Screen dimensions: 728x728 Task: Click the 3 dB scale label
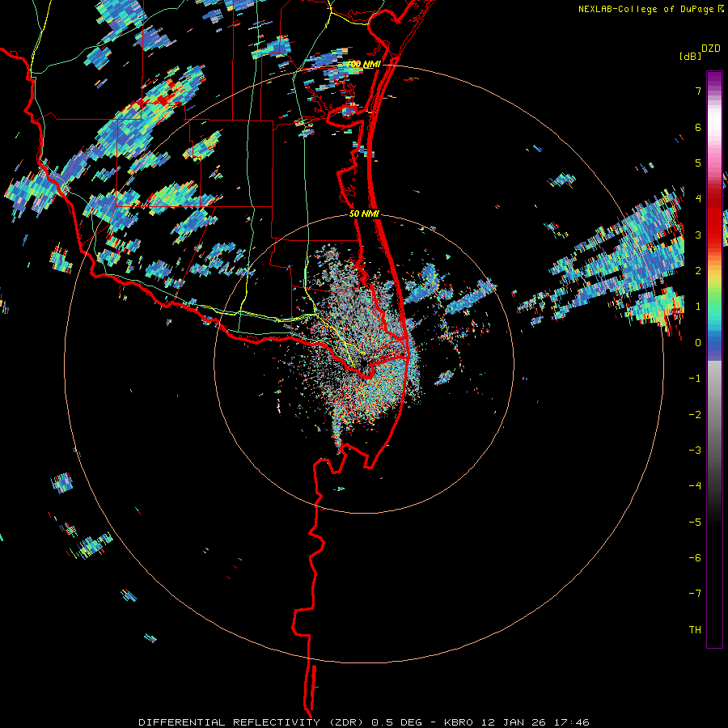[x=698, y=235]
